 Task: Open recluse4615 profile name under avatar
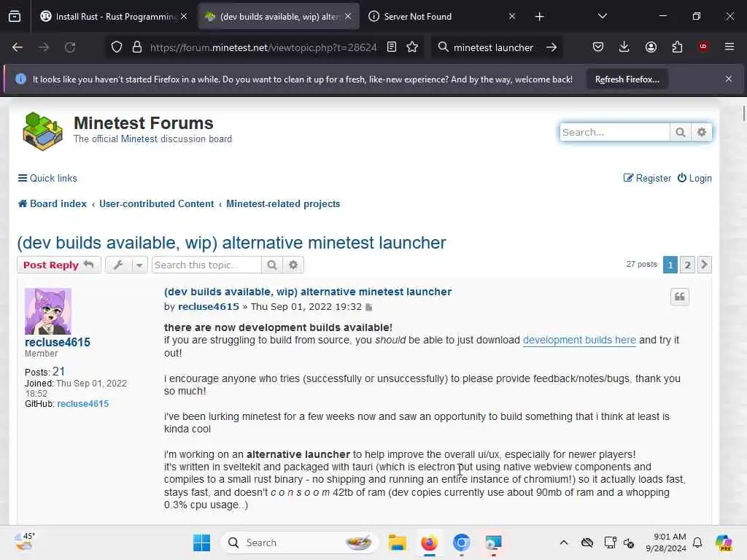pos(57,343)
